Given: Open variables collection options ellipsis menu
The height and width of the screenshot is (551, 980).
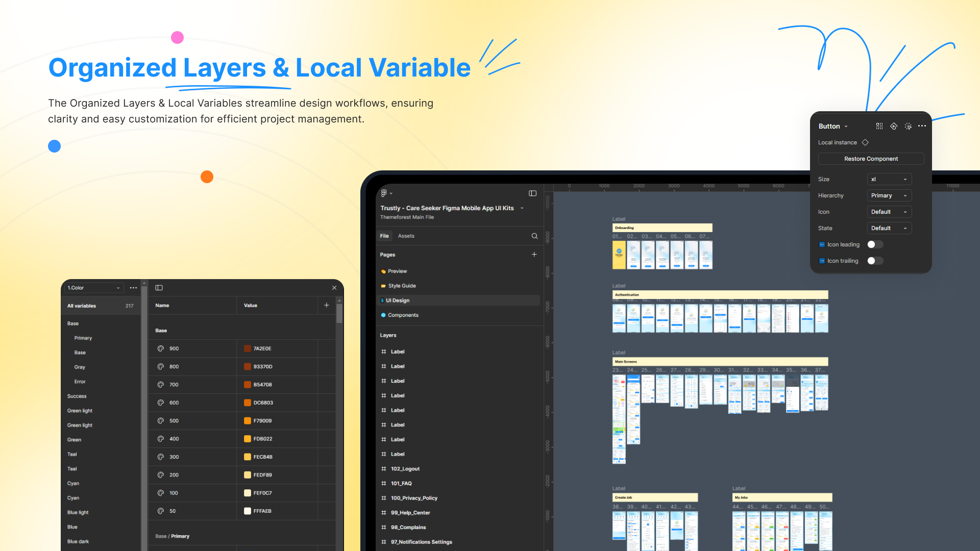Looking at the screenshot, I should click(133, 288).
